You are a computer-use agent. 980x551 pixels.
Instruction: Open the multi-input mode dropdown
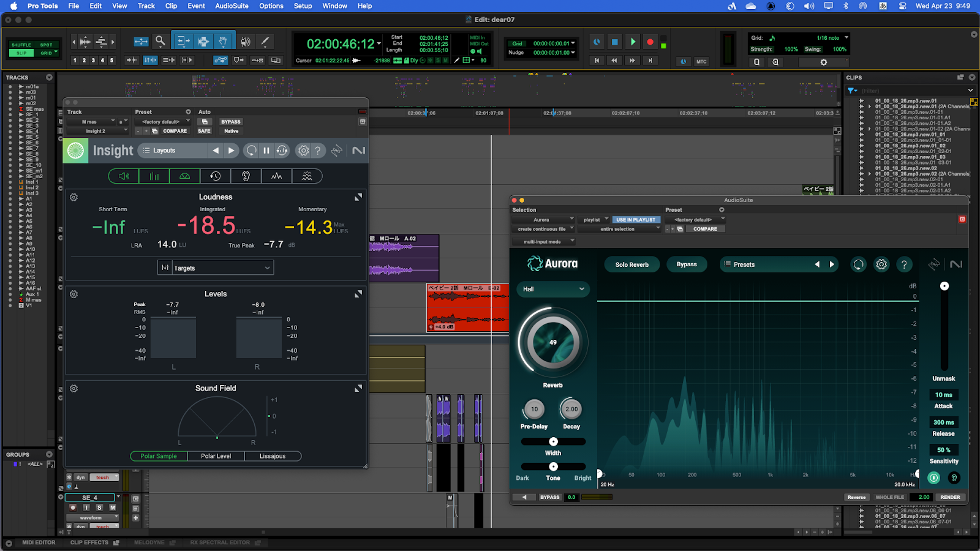tap(544, 241)
